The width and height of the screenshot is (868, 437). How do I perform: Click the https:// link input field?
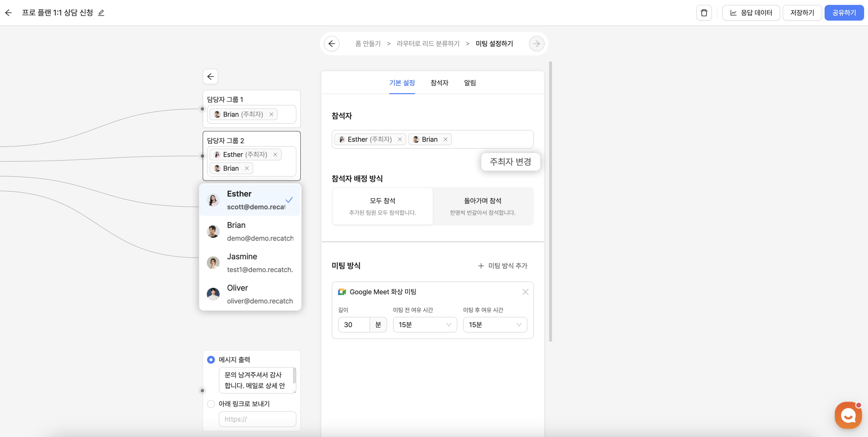(x=257, y=419)
